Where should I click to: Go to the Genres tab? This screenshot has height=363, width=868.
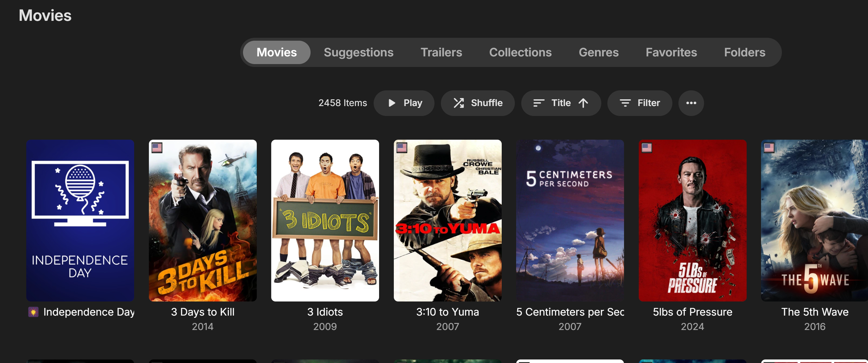click(598, 52)
